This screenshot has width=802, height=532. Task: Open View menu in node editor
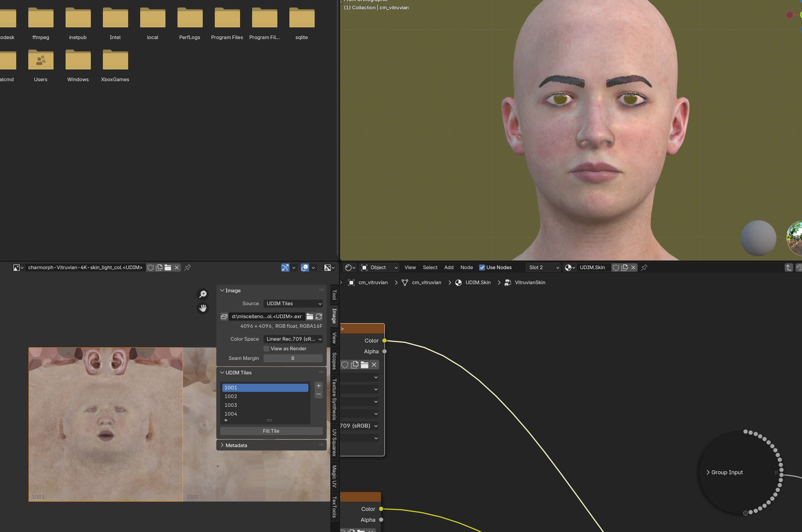410,268
